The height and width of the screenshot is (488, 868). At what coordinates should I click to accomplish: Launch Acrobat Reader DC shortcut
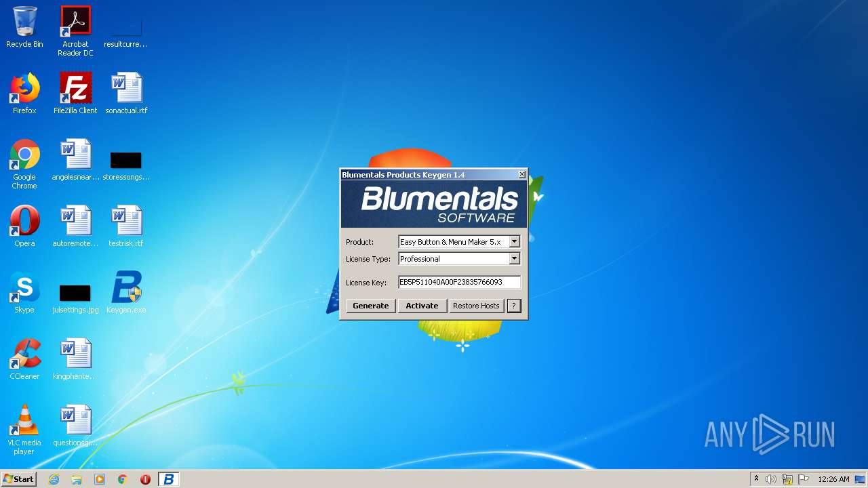(75, 31)
